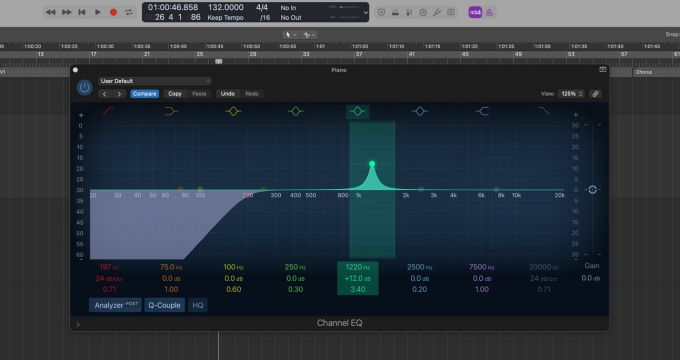Click the Replace mode toolbar icon
The width and height of the screenshot is (680, 360).
(x=381, y=12)
